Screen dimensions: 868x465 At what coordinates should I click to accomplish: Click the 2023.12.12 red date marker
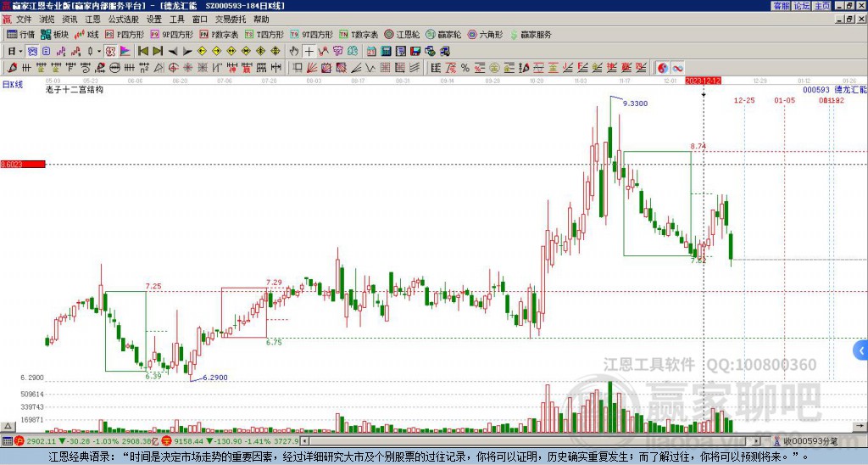coord(703,81)
